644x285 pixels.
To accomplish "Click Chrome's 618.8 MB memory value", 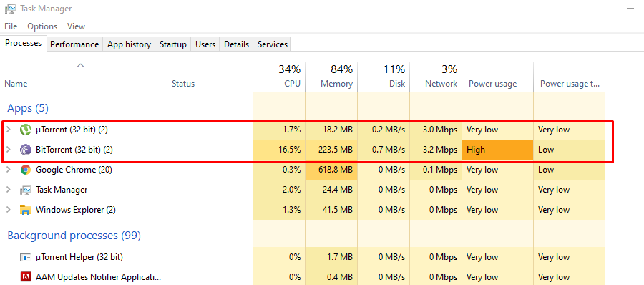I will tap(336, 170).
